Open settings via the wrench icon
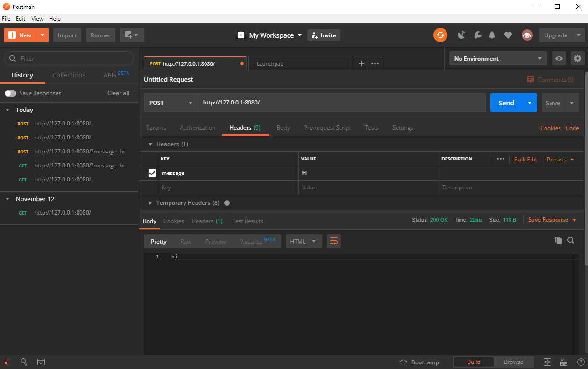The width and height of the screenshot is (588, 369). [477, 35]
